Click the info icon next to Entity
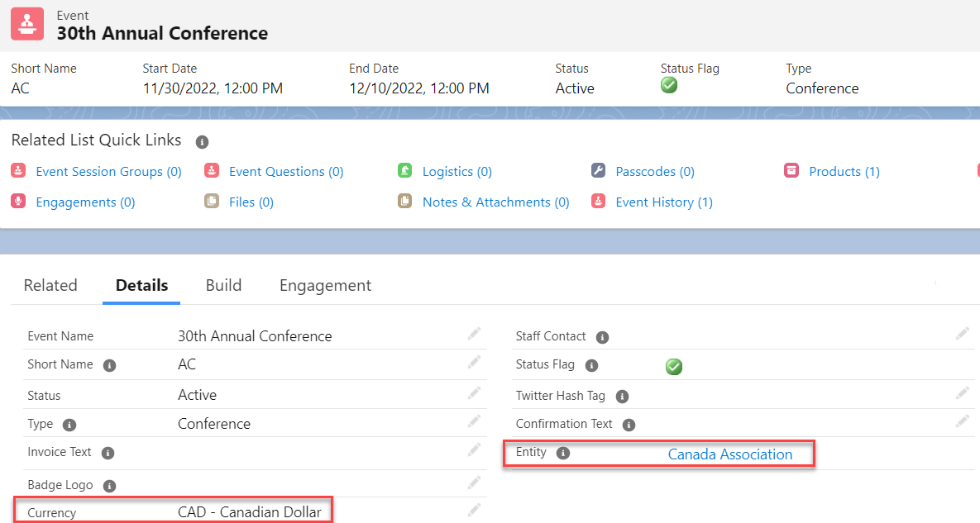The image size is (980, 523). tap(563, 454)
